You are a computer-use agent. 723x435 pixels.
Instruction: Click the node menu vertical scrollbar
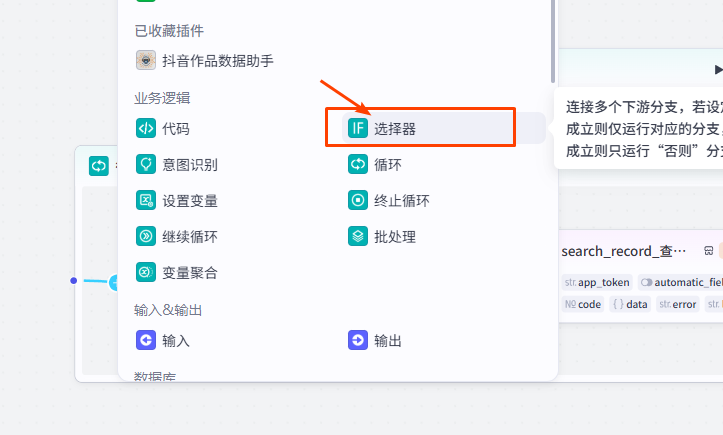click(x=553, y=42)
